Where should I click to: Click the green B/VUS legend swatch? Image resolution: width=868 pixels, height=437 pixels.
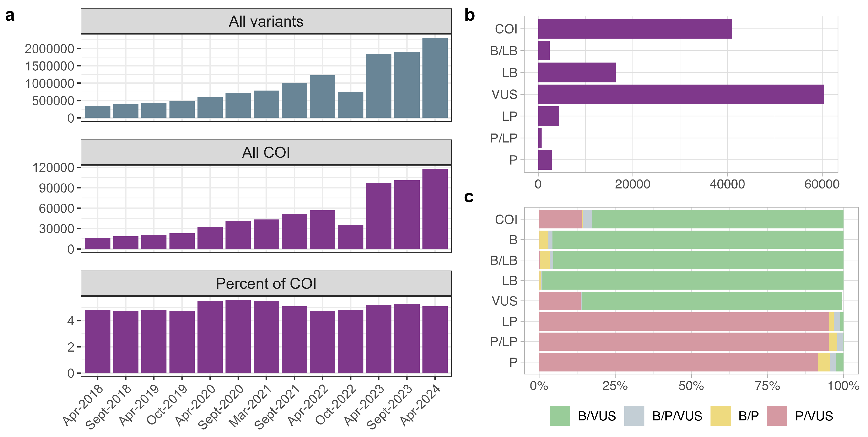tap(560, 416)
